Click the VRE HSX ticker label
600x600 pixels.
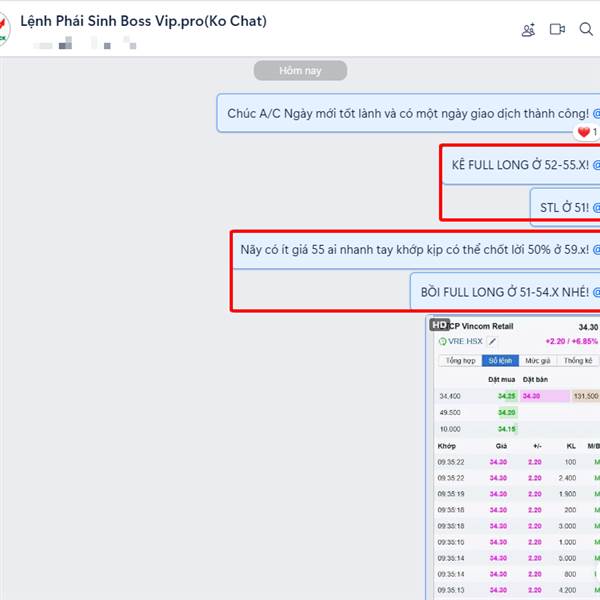tap(465, 341)
